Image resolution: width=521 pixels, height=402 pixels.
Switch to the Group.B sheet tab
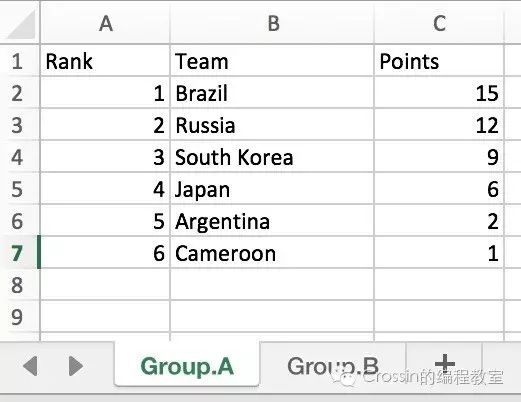(333, 366)
